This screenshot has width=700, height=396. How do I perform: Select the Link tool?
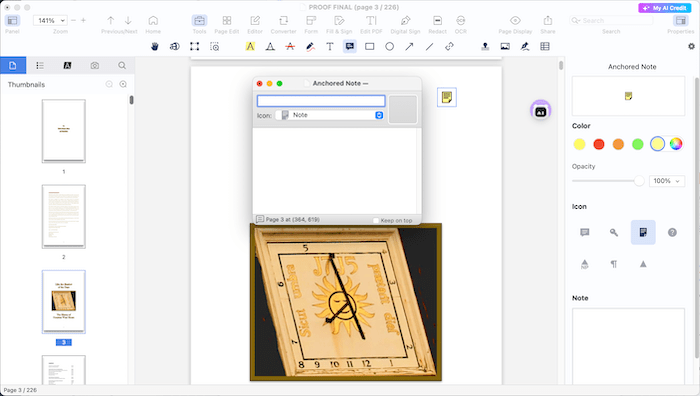point(450,46)
